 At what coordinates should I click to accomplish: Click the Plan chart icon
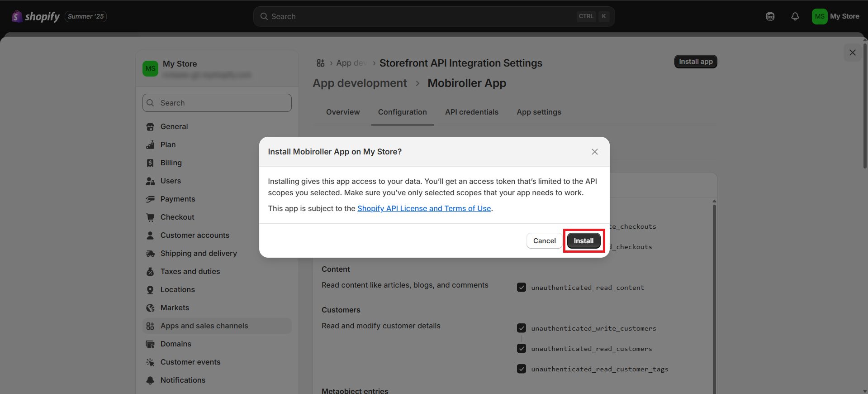tap(150, 145)
